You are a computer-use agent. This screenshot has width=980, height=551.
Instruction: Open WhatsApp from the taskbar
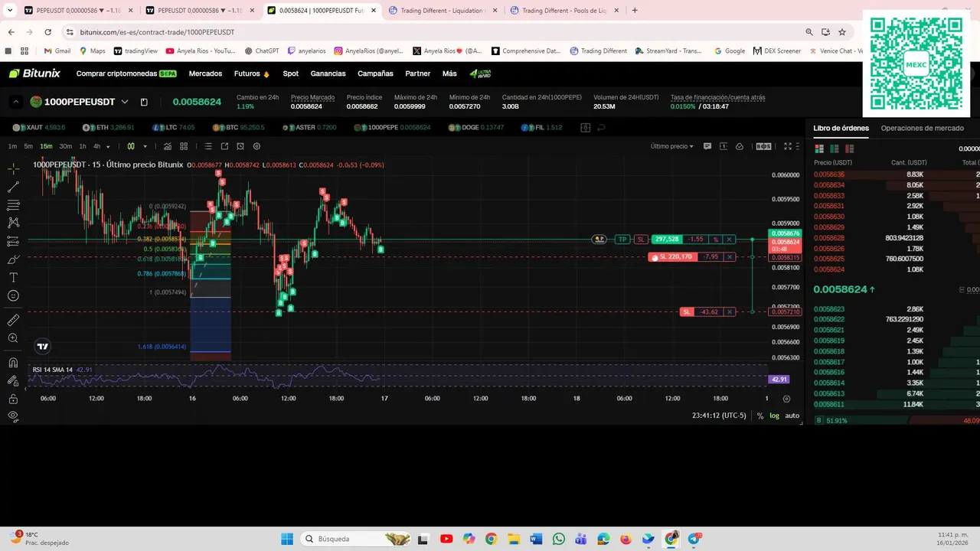pos(558,539)
